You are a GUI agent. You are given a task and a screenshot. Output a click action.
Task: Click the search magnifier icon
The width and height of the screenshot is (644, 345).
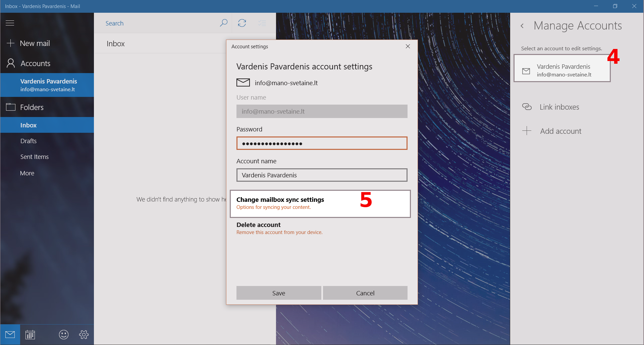[x=223, y=23]
